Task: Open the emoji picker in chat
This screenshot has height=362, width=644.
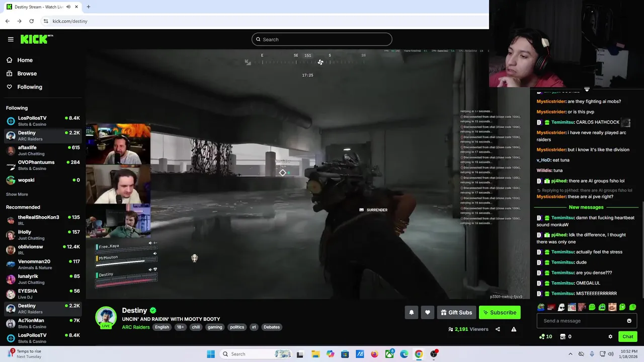Action: coord(629,321)
